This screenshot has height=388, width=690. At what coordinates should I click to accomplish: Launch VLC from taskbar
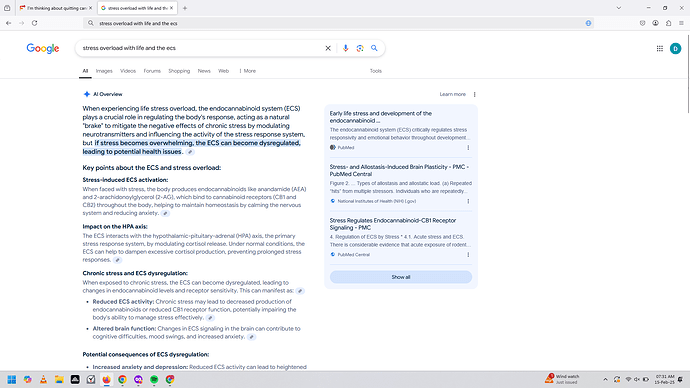[x=43, y=379]
